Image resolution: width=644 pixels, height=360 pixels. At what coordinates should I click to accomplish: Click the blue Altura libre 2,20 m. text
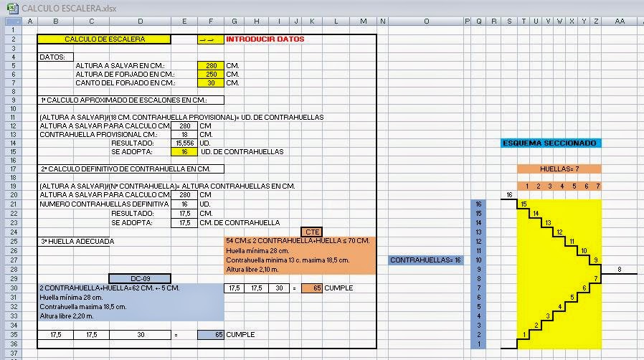67,316
